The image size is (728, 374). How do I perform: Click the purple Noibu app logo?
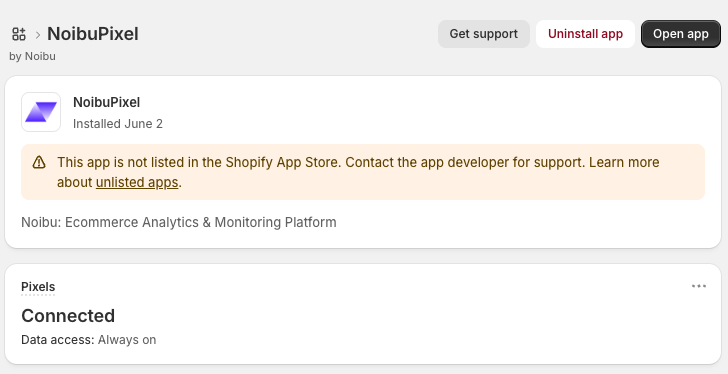[x=41, y=112]
